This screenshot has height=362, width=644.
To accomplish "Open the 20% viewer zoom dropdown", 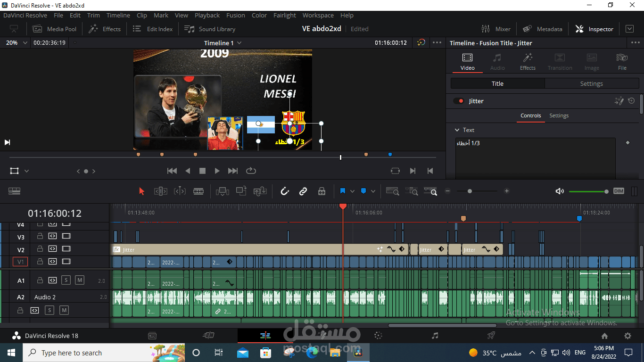I will tap(15, 43).
